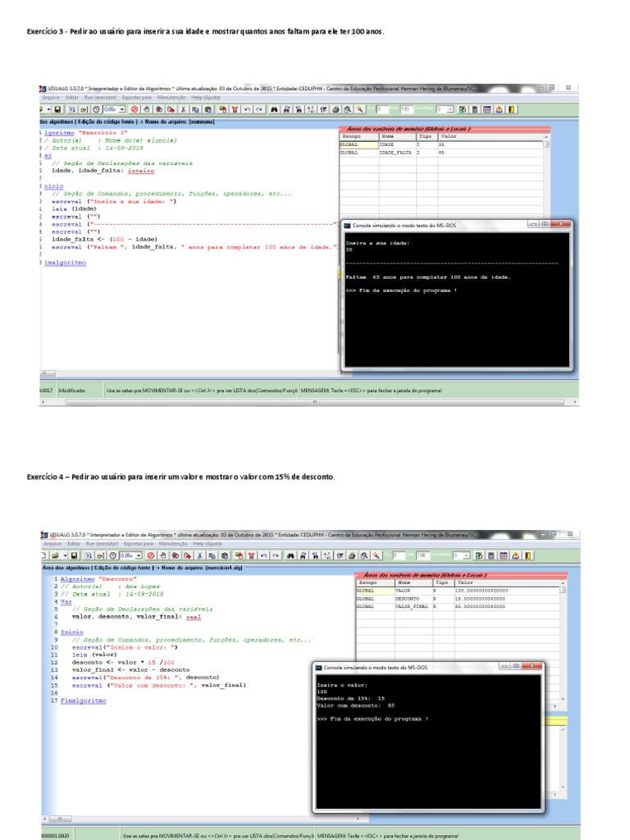Image resolution: width=630 pixels, height=840 pixels.
Task: Click the undo arrow icon in the upper toolbar
Action: coord(247,108)
